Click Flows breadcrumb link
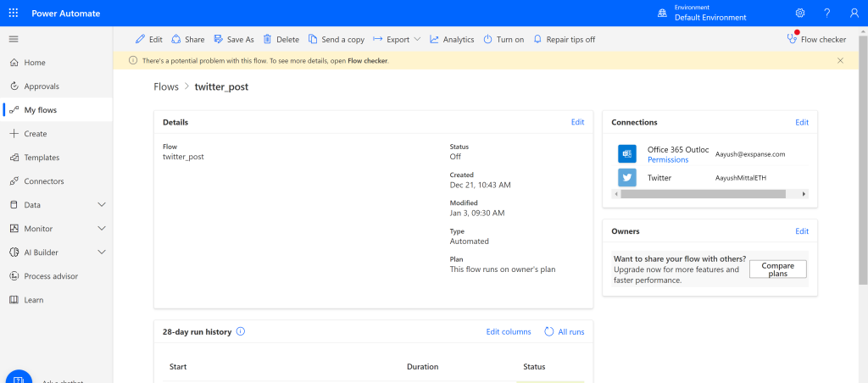 pyautogui.click(x=166, y=87)
